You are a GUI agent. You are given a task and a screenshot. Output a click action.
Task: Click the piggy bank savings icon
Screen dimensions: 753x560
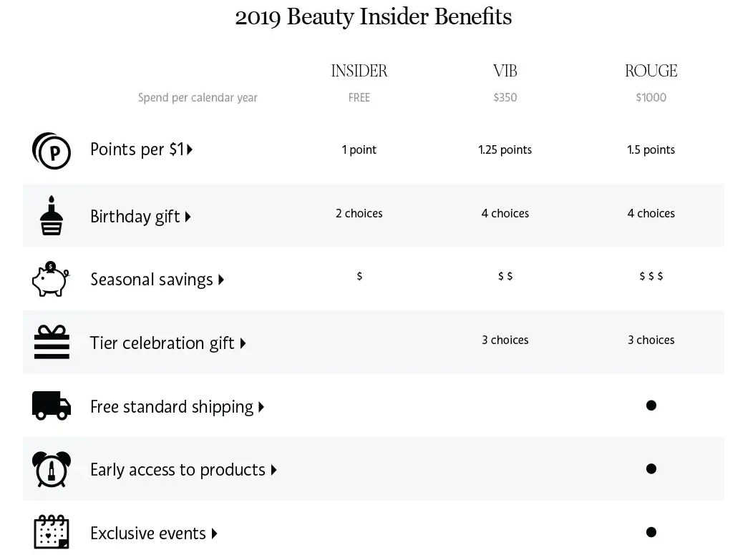(x=51, y=279)
